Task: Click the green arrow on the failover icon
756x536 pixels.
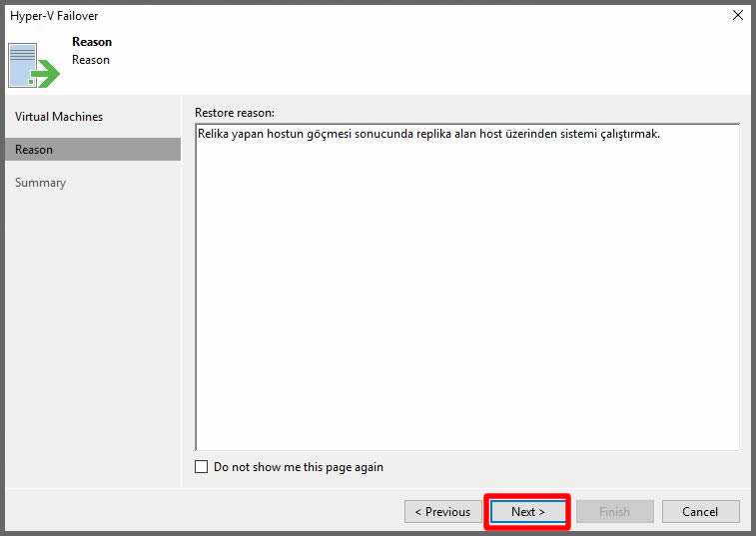Action: (46, 74)
